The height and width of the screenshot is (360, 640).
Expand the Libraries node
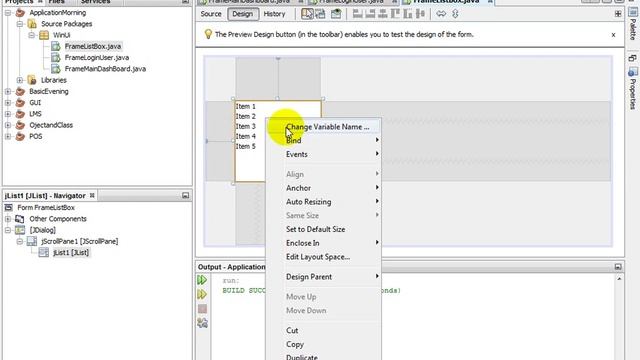(20, 80)
